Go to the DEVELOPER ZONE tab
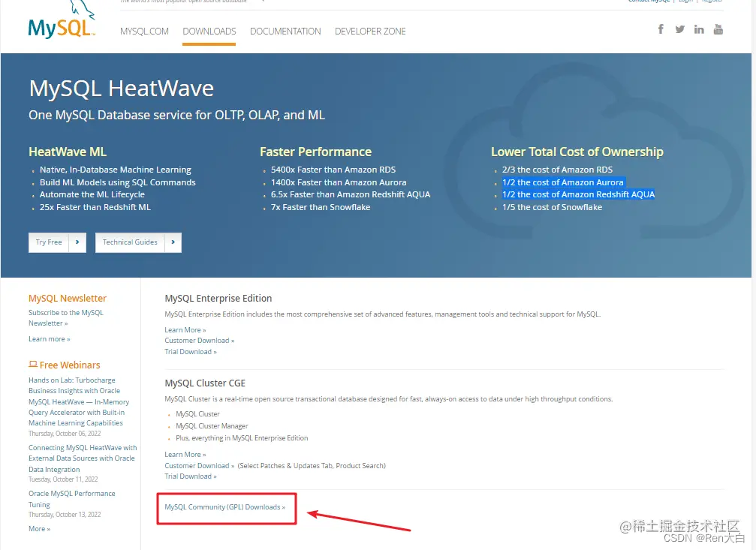756x550 pixels. (370, 32)
